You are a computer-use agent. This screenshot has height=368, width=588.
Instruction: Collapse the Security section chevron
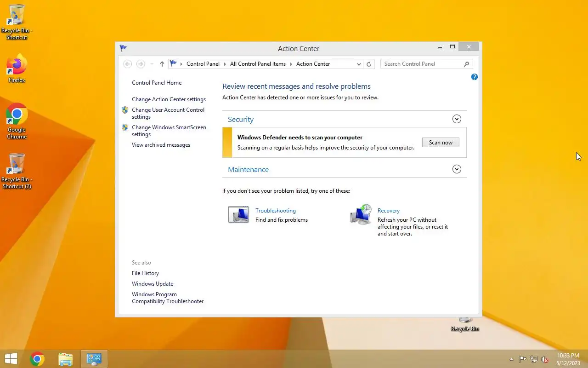(x=457, y=119)
